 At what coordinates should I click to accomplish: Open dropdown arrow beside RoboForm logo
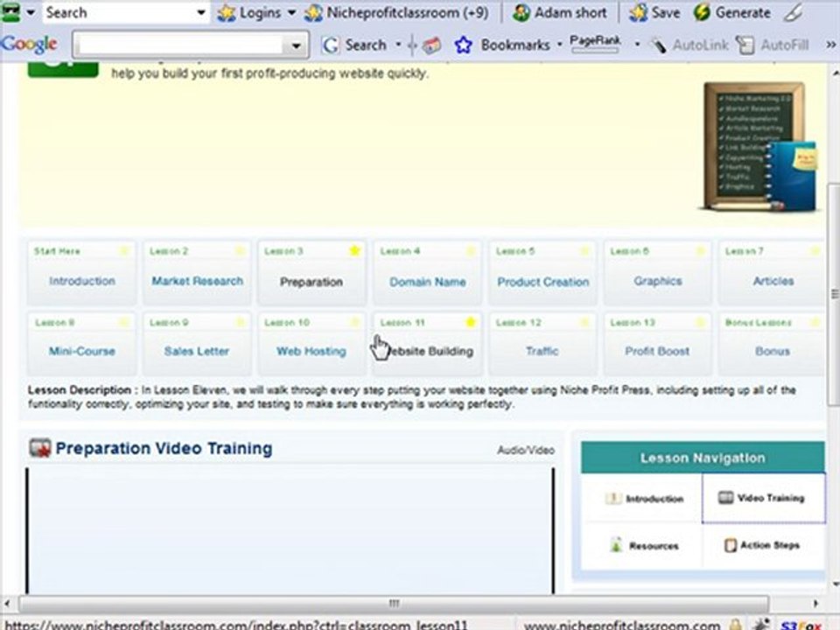point(31,12)
